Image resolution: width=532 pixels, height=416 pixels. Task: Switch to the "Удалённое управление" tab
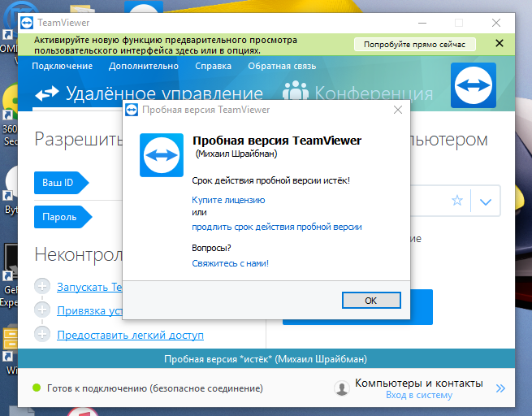tap(165, 93)
